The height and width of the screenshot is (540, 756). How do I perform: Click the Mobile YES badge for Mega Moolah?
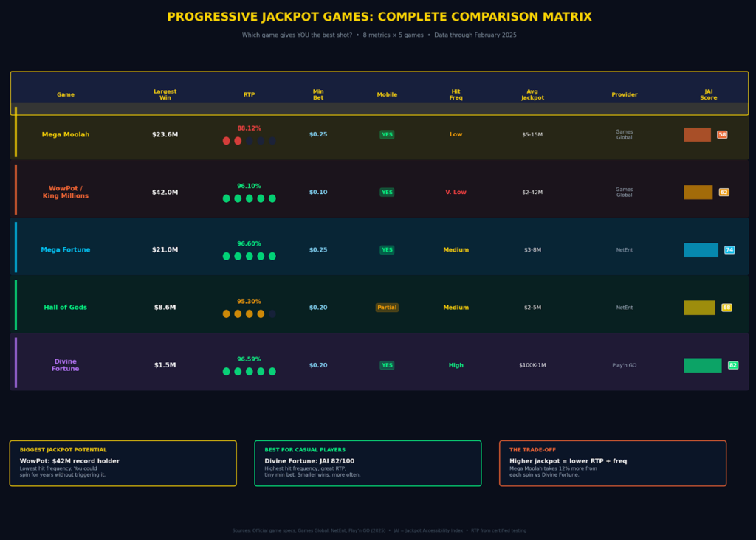pos(387,135)
